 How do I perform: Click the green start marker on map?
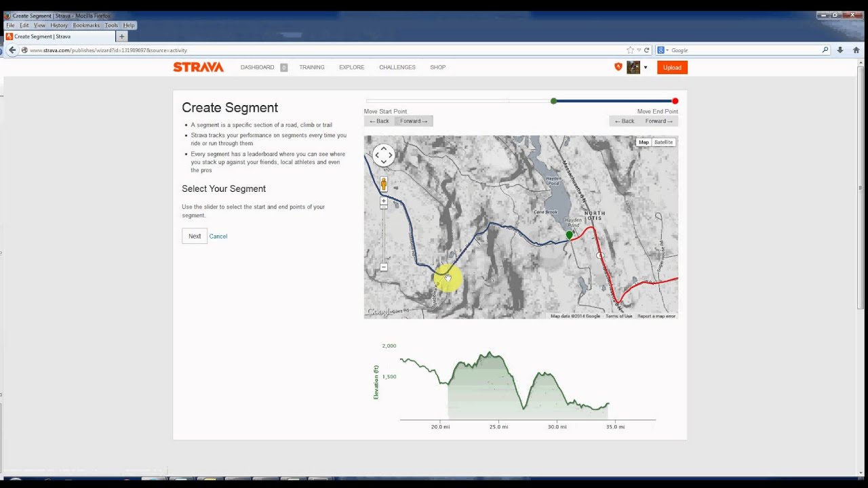[x=569, y=235]
